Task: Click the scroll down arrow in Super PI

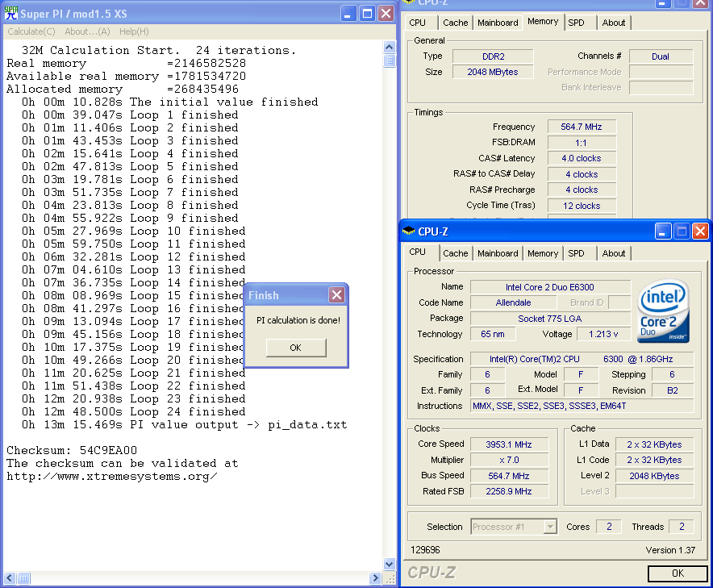Action: coord(390,565)
